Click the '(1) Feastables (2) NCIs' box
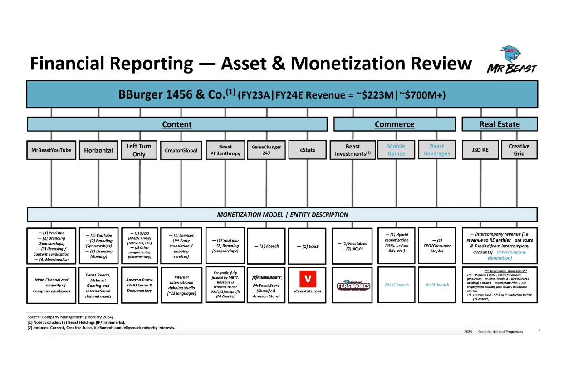 click(353, 246)
